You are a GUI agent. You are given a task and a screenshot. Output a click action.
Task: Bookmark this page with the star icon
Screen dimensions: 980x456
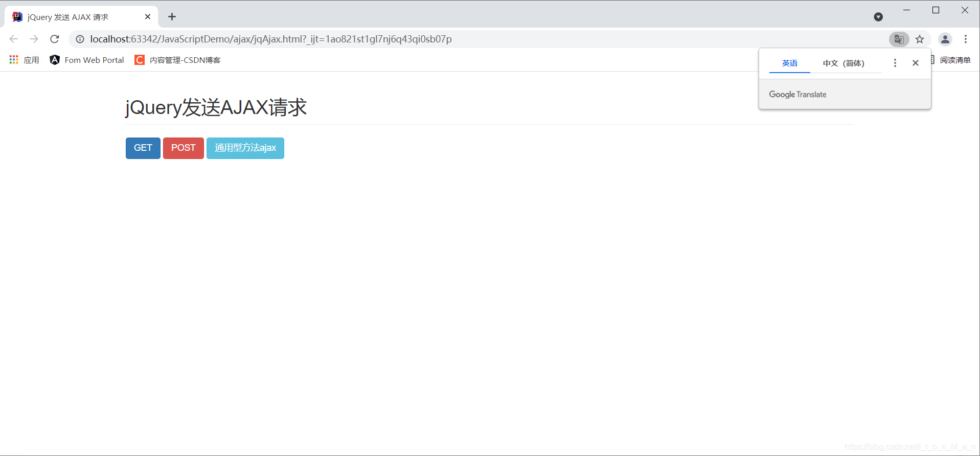click(x=920, y=39)
